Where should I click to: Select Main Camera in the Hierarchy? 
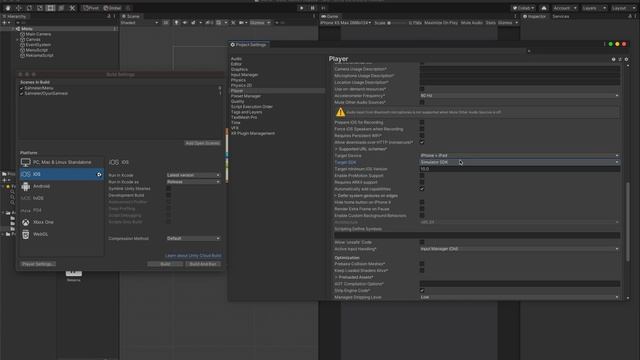38,34
